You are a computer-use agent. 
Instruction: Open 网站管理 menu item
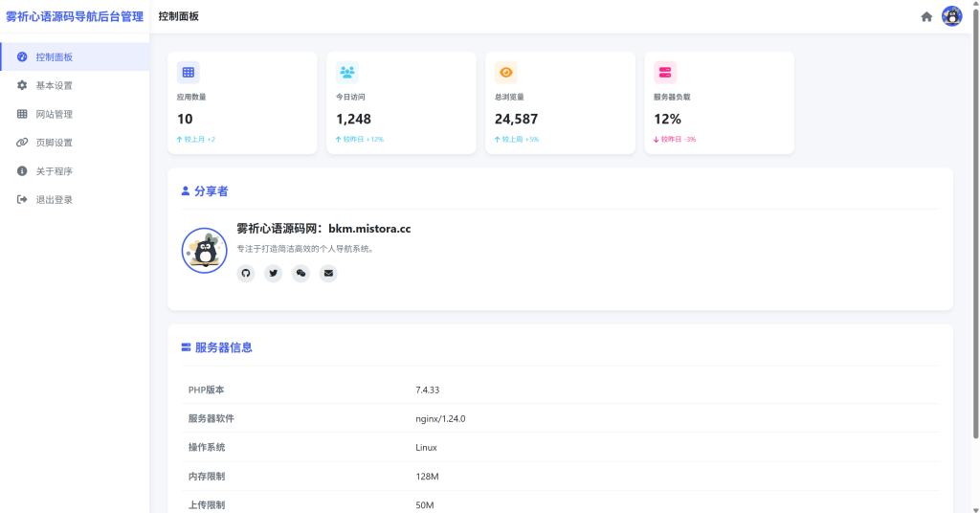(x=75, y=114)
